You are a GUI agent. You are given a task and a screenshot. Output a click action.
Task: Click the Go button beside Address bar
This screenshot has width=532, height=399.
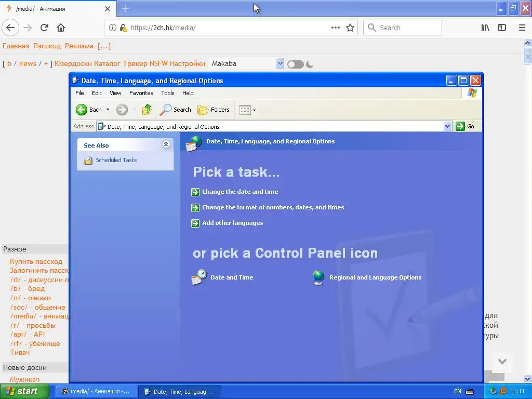(x=465, y=127)
